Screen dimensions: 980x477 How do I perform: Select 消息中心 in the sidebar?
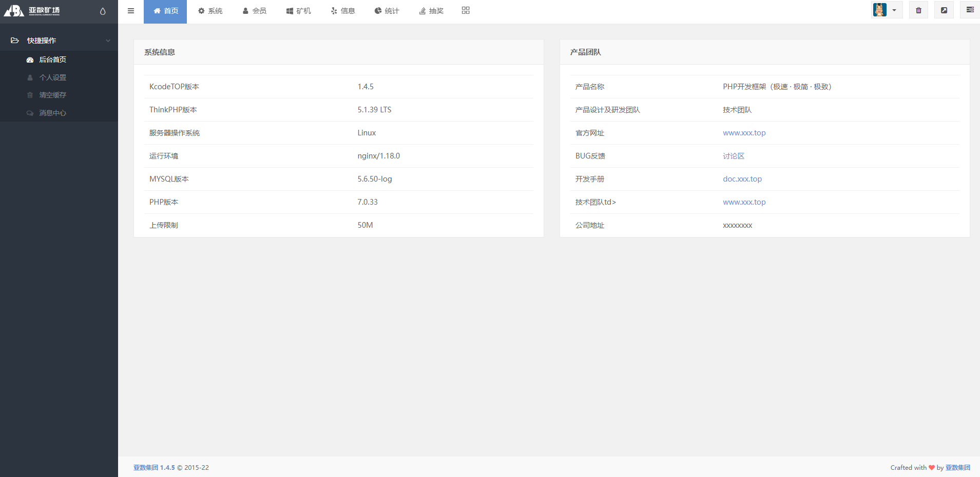[x=53, y=113]
